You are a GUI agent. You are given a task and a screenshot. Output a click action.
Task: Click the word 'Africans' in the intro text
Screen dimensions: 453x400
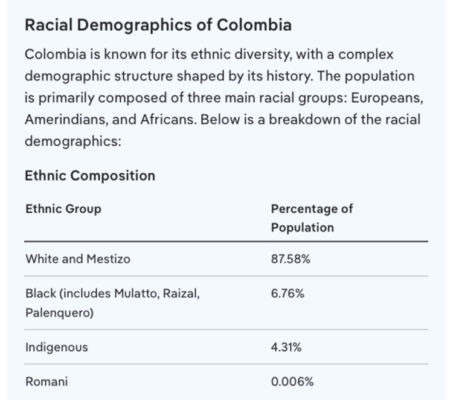point(168,120)
